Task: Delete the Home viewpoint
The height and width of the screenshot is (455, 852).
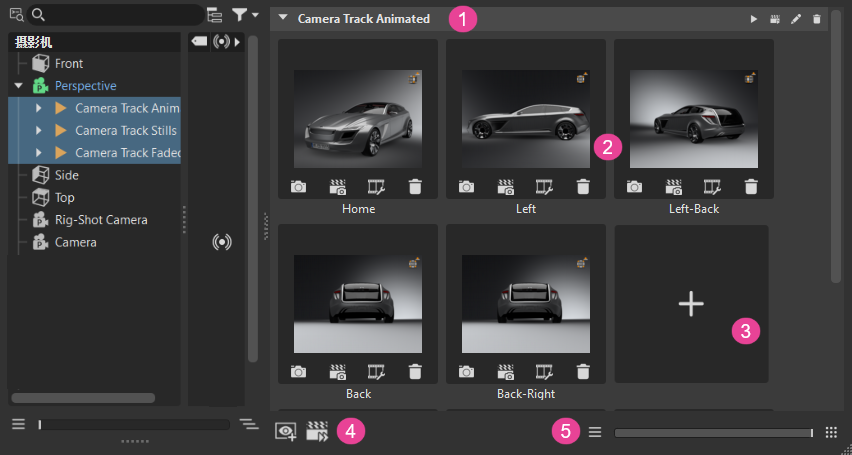Action: coord(415,187)
